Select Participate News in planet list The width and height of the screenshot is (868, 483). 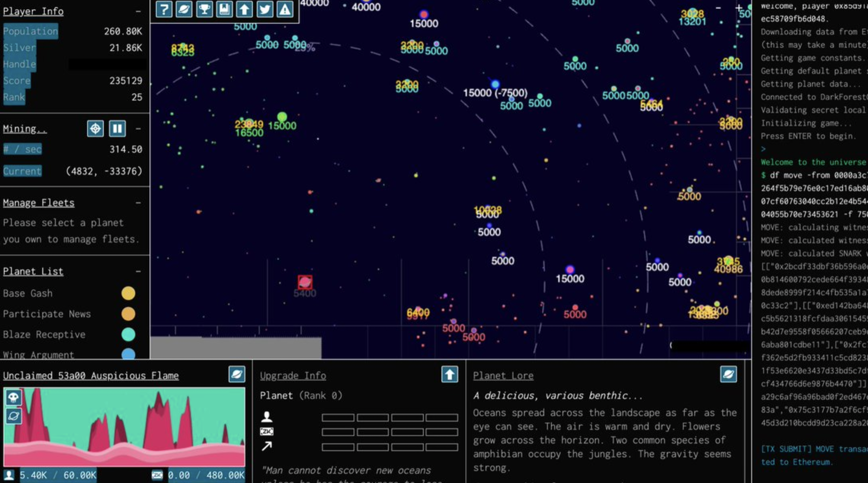47,314
